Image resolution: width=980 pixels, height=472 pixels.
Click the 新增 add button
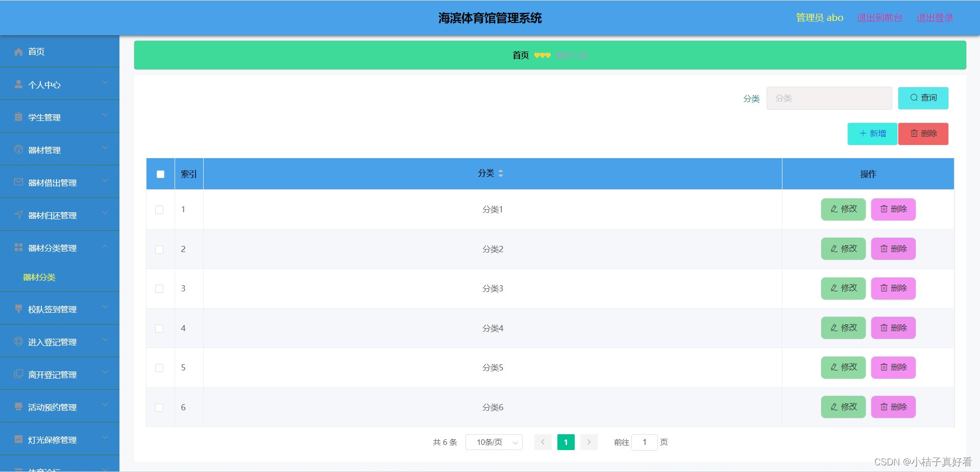pos(872,134)
